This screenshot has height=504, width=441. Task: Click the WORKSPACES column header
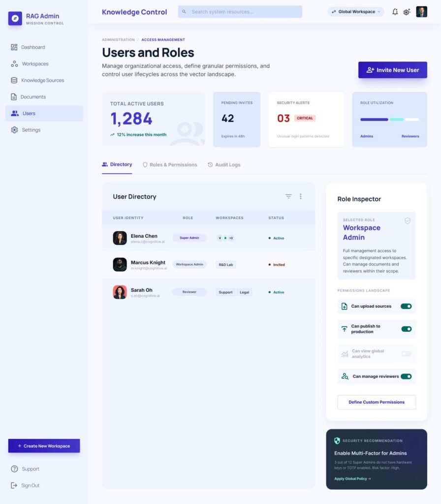click(x=229, y=218)
